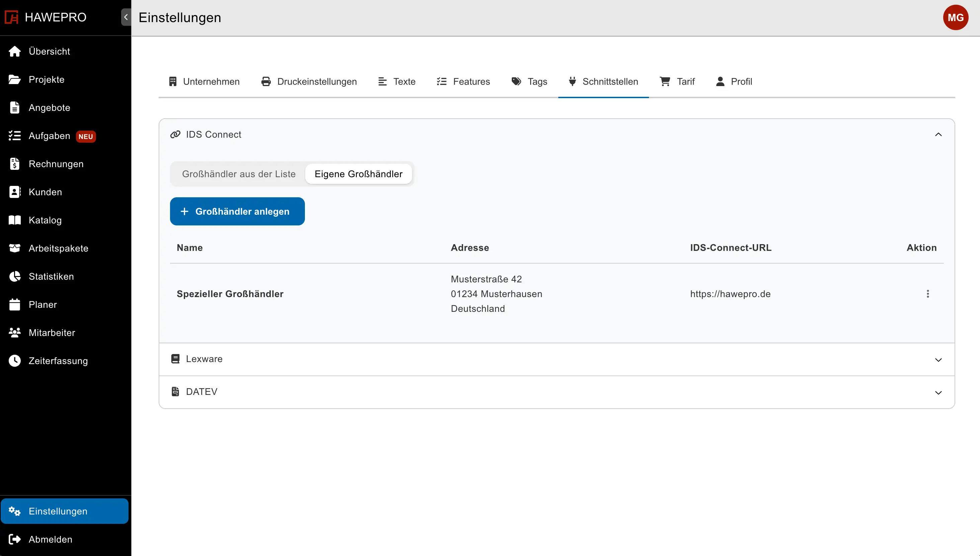
Task: Click the Lexware book icon
Action: (x=175, y=359)
